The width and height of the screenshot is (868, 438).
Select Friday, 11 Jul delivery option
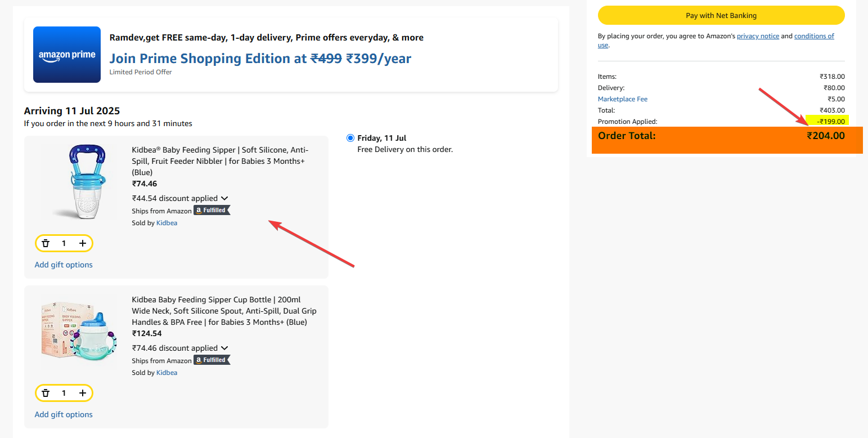click(x=350, y=138)
